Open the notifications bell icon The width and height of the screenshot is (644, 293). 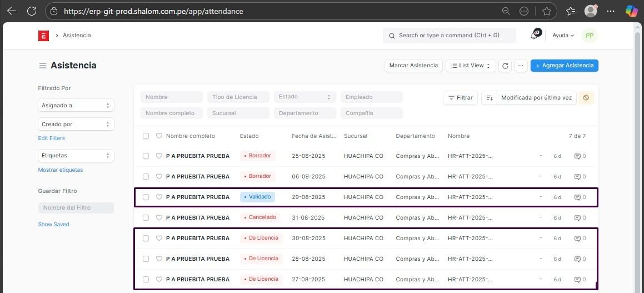[x=534, y=36]
